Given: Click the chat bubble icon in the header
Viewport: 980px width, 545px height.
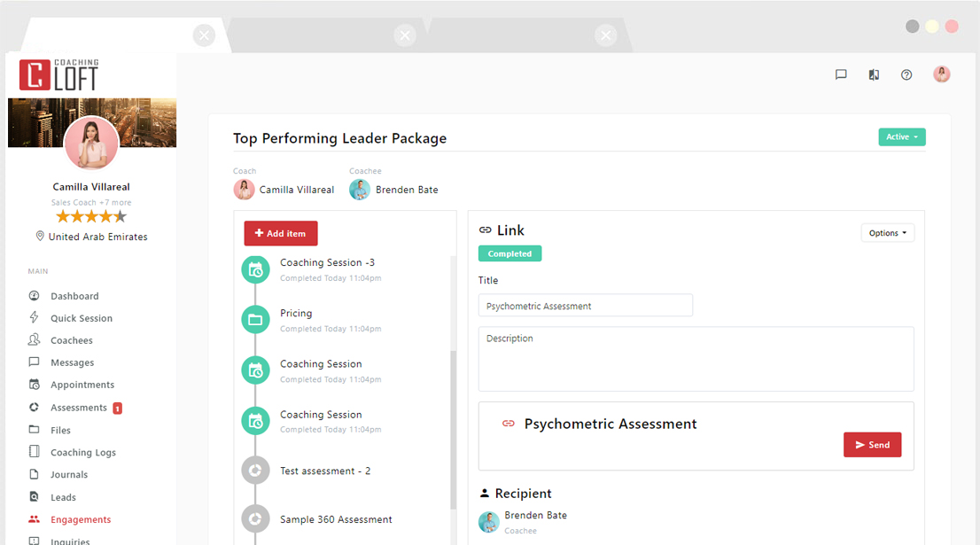Looking at the screenshot, I should click(840, 74).
